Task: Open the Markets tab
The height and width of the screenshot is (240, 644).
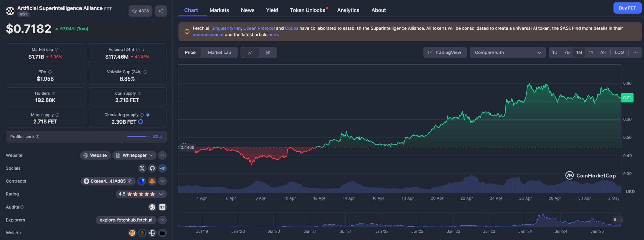Action: tap(219, 10)
